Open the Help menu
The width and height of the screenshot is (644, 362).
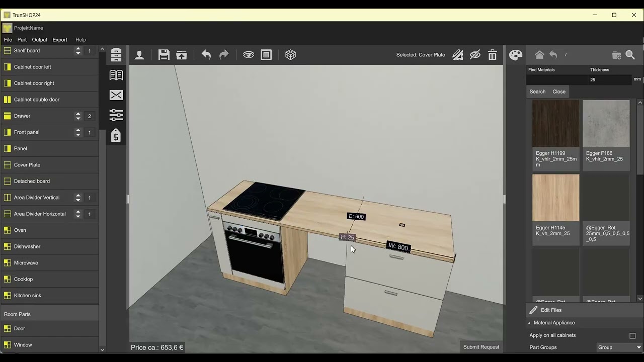click(80, 40)
